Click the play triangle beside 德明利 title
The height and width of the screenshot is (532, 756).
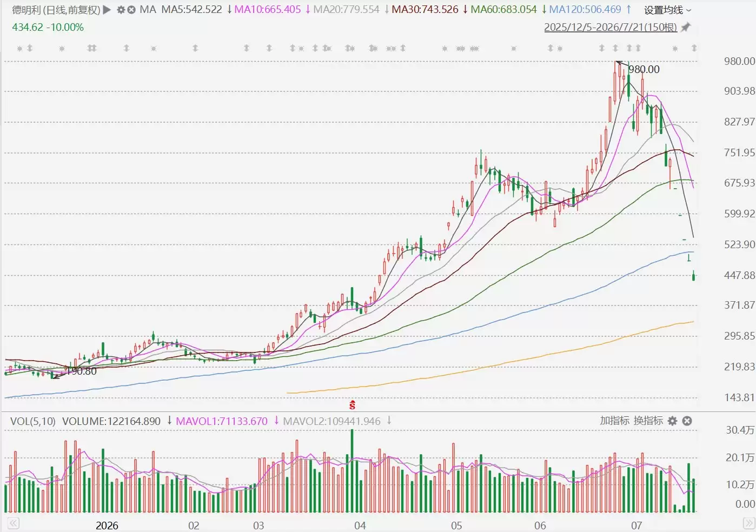(107, 10)
